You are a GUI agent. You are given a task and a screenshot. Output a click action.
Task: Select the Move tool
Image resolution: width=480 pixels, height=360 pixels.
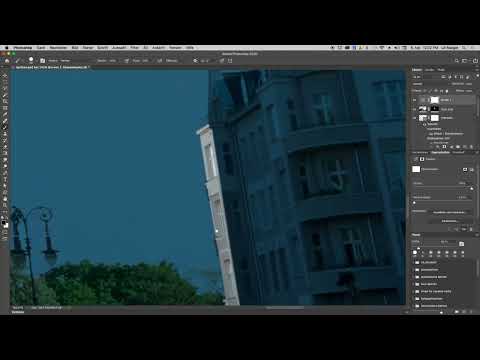[5, 76]
